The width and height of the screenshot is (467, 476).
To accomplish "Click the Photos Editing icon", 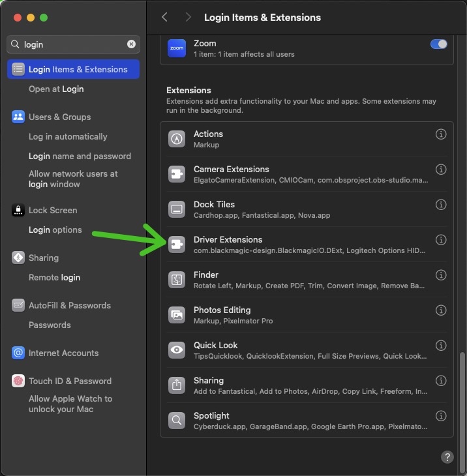I will click(177, 315).
